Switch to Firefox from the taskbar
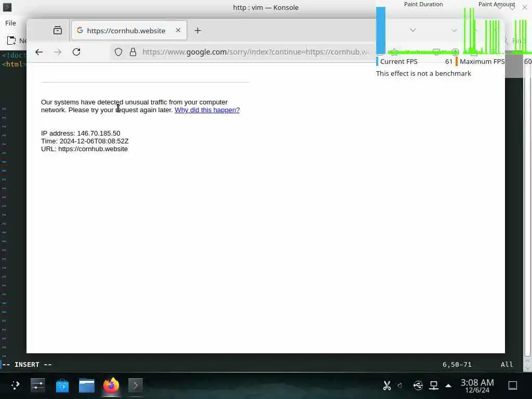Viewport: 532px width, 399px height. [x=111, y=385]
